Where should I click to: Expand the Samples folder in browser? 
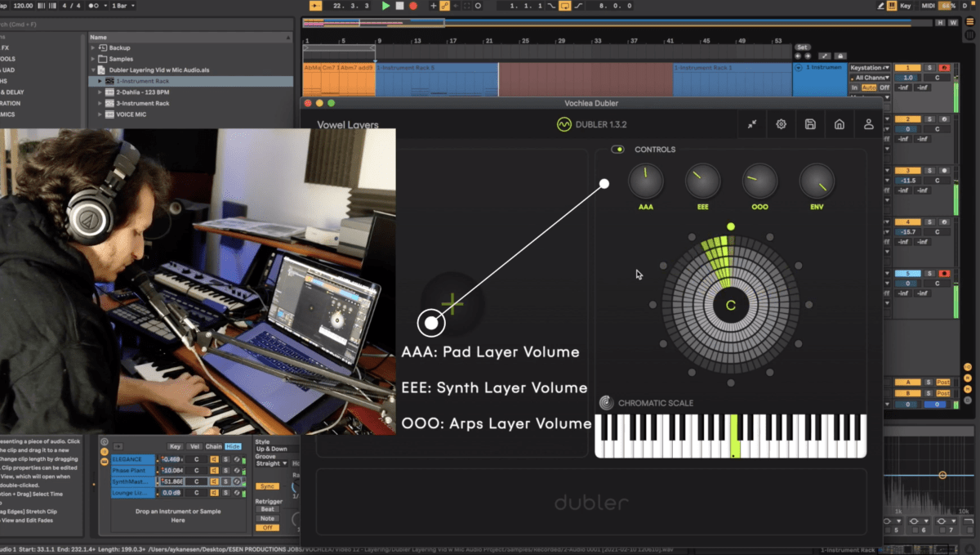(93, 59)
